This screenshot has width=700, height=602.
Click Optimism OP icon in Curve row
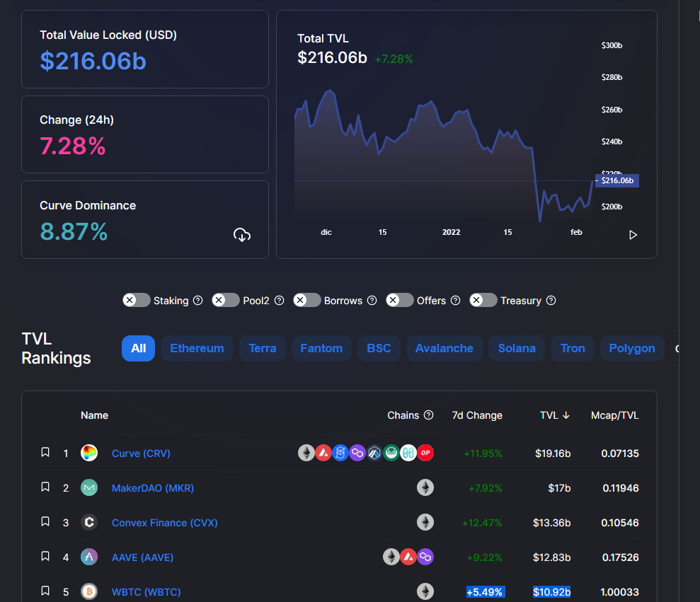(x=425, y=453)
